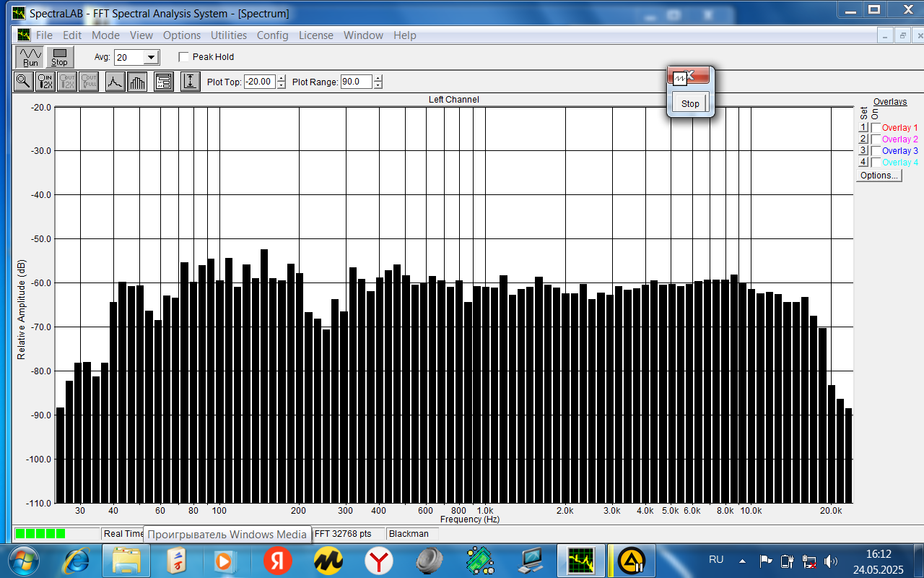Turn on the Overlay 4 checkbox

click(876, 163)
